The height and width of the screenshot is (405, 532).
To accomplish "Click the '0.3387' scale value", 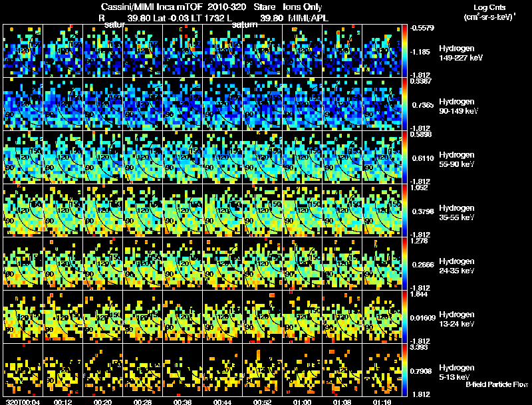I will point(421,80).
